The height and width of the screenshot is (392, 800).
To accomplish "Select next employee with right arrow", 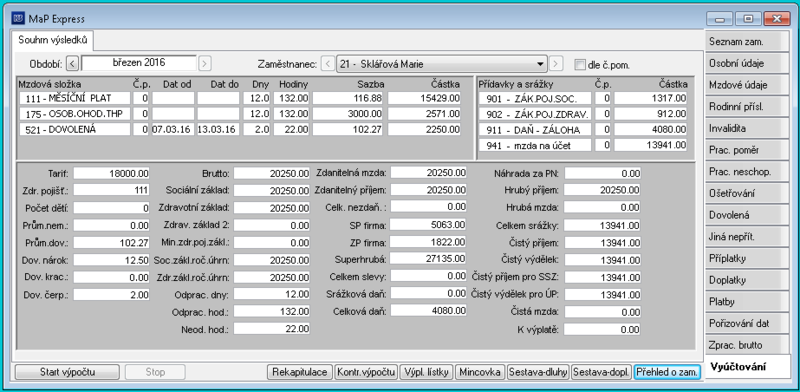I will [556, 64].
